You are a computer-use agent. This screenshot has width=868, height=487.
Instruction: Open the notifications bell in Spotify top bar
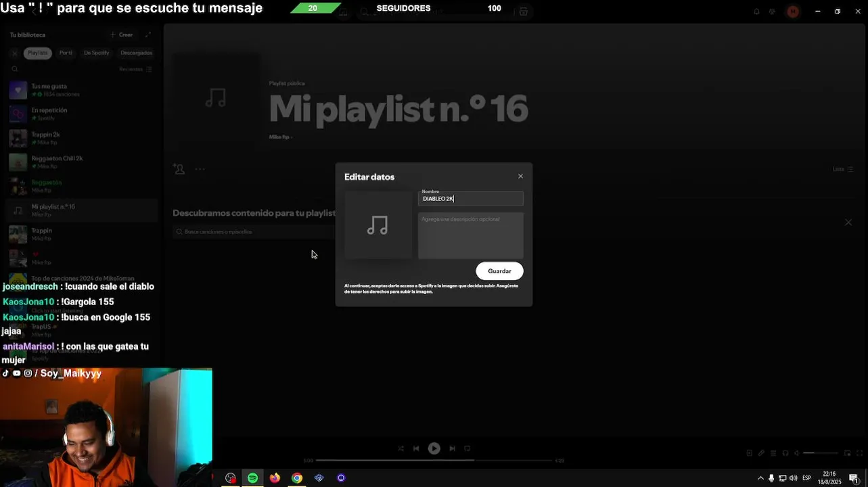(x=756, y=11)
